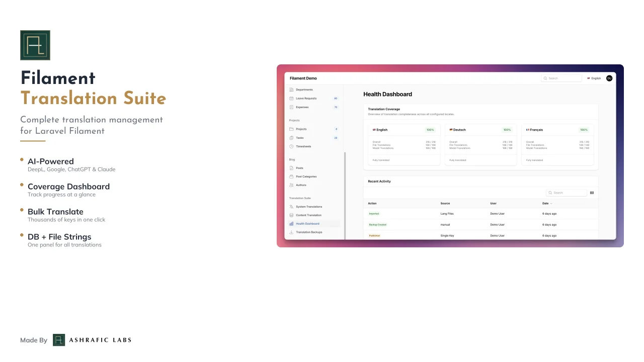Screen dimensions: 644x362
Task: Select the Expenses receipt icon
Action: pyautogui.click(x=291, y=107)
